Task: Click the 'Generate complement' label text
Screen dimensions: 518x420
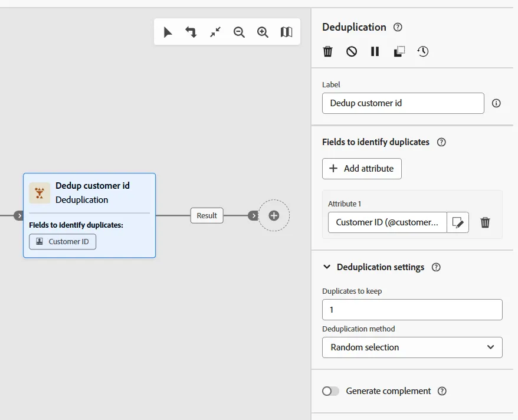Action: (x=388, y=391)
